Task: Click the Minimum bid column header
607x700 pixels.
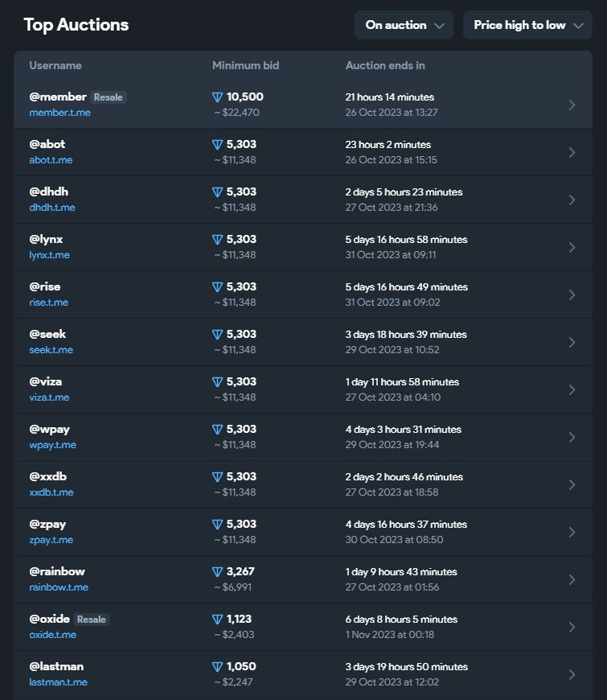Action: pyautogui.click(x=245, y=65)
